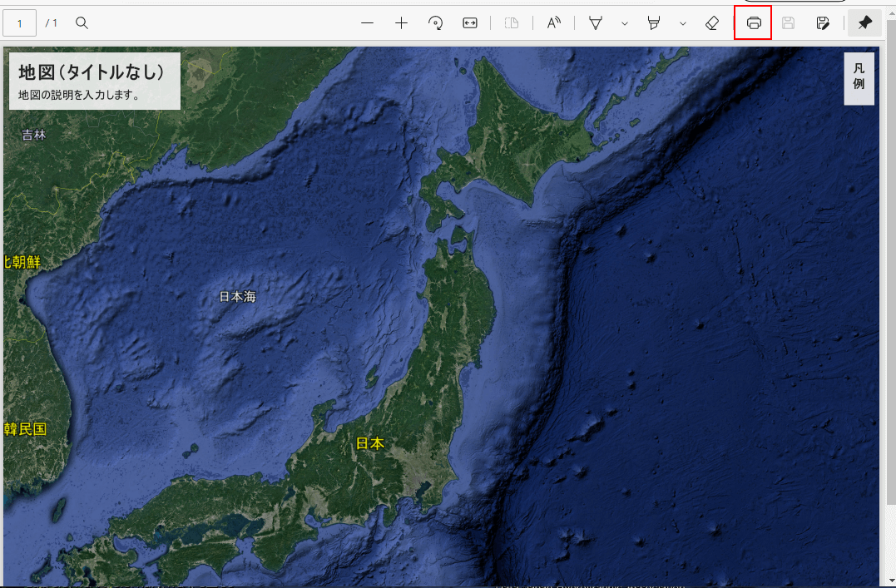896x588 pixels.
Task: Click the 吉林 map label
Action: [x=34, y=135]
